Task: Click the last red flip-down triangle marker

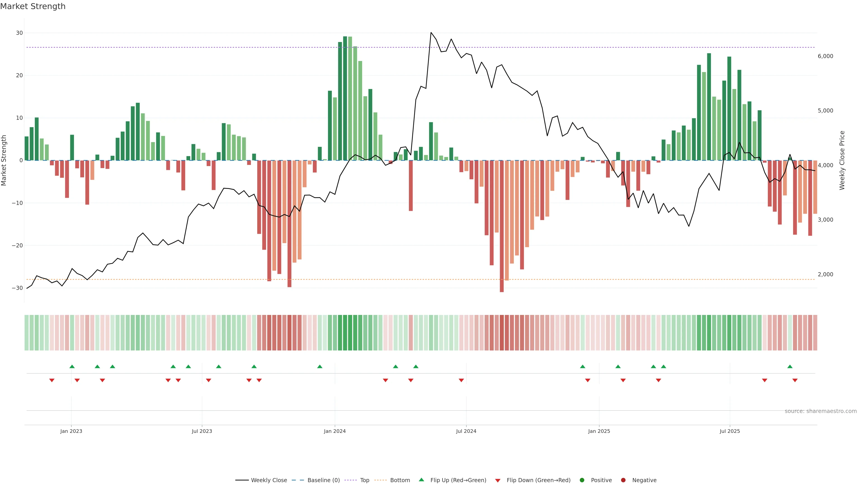Action: tap(795, 380)
